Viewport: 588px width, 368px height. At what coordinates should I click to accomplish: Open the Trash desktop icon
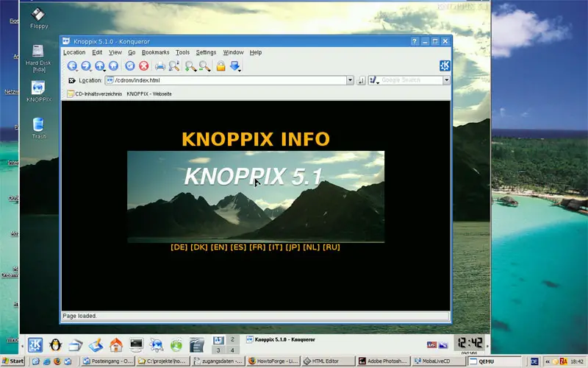(x=39, y=128)
